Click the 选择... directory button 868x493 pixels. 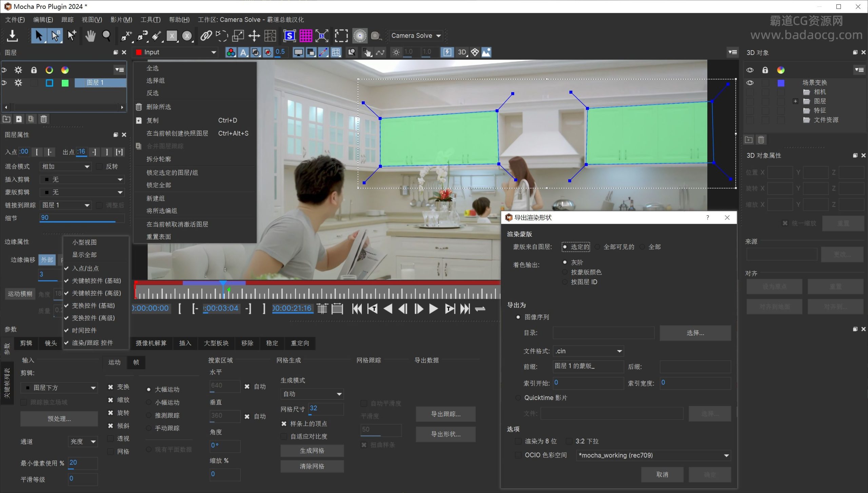(695, 333)
